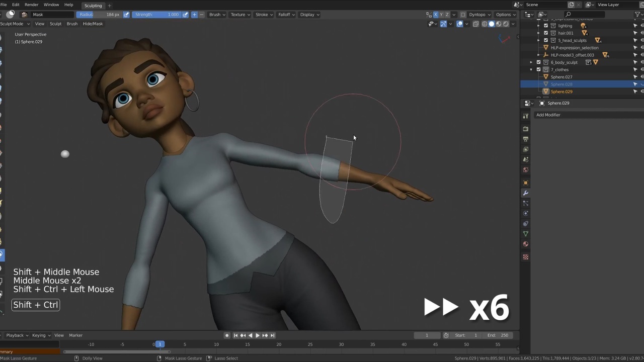This screenshot has height=362, width=644.
Task: Open the Brush dropdown
Action: (x=217, y=15)
